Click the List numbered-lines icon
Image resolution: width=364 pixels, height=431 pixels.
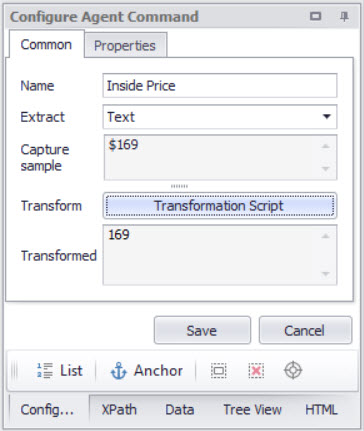pos(45,371)
